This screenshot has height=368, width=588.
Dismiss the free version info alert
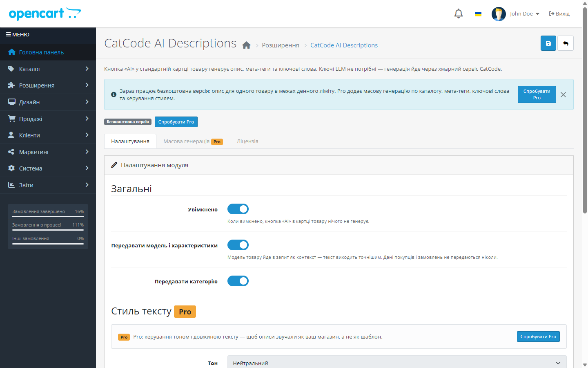563,94
